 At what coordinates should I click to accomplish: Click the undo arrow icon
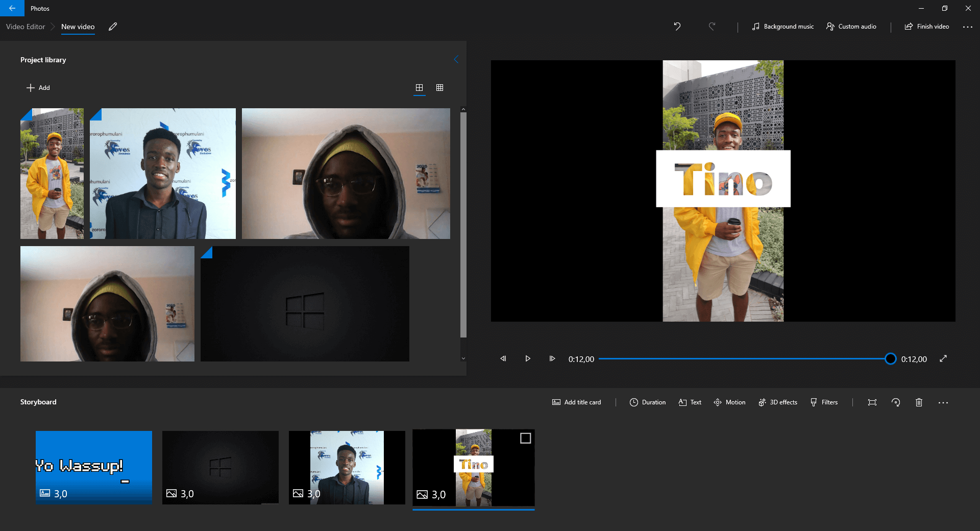[x=677, y=27]
